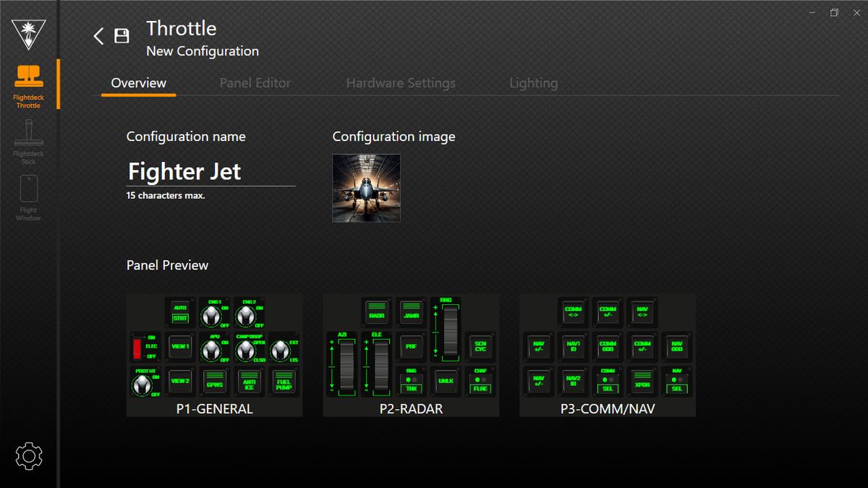Click the RNG range scroll wheel
Viewport: 868px width, 488px height.
(x=446, y=330)
